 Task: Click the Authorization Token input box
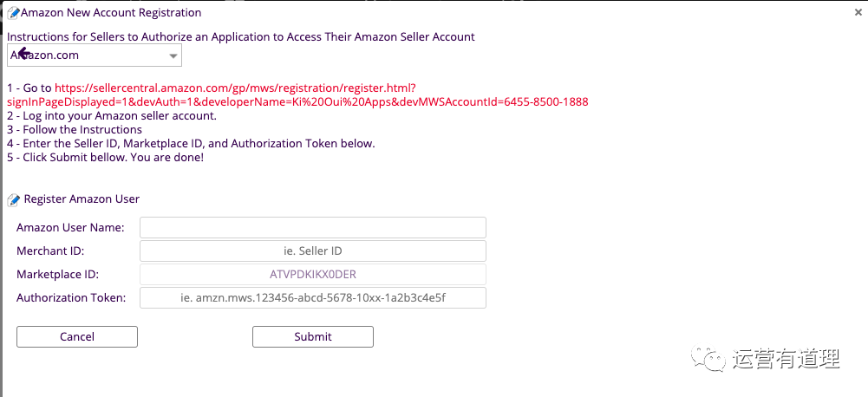click(313, 297)
